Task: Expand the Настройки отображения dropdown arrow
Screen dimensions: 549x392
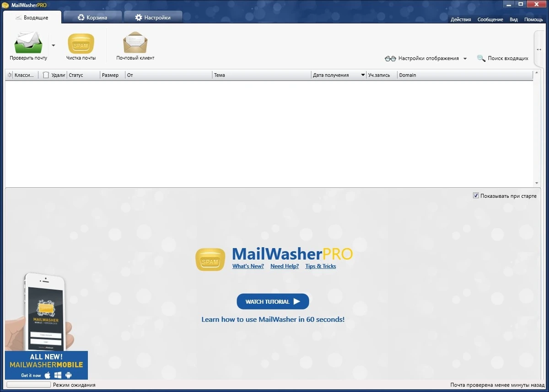Action: click(x=465, y=59)
